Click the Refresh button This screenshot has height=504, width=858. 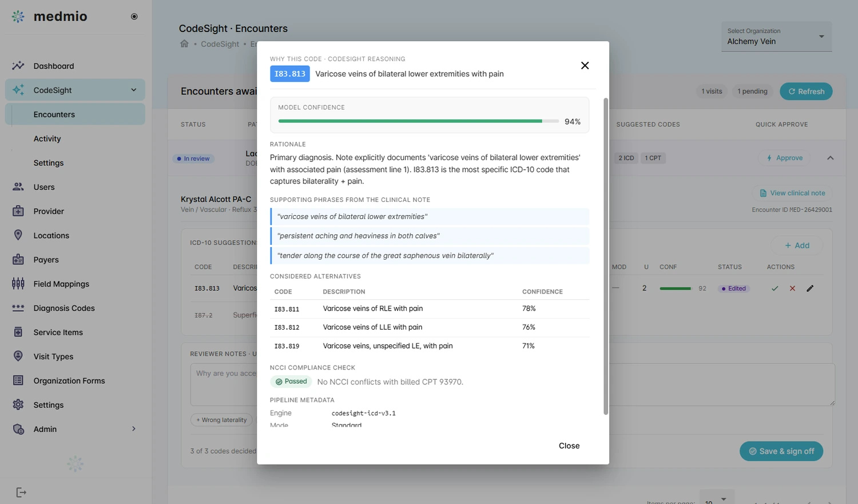(x=806, y=92)
